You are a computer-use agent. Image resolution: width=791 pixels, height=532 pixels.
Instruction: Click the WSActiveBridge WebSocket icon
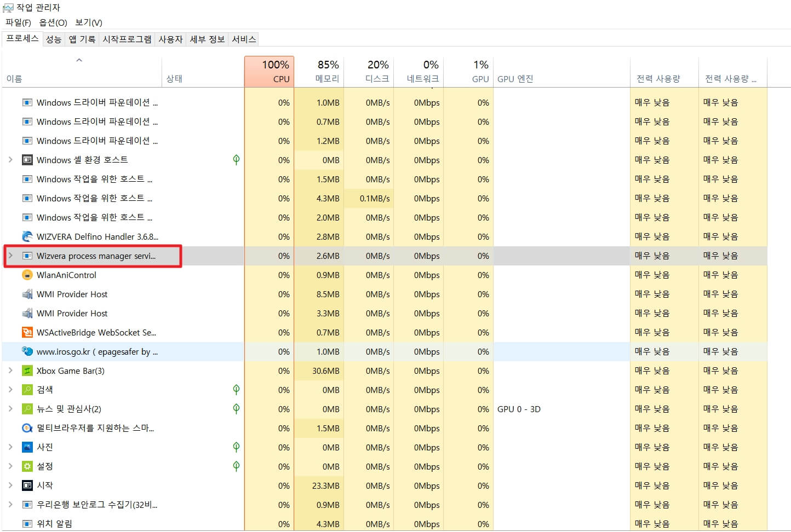pos(27,332)
